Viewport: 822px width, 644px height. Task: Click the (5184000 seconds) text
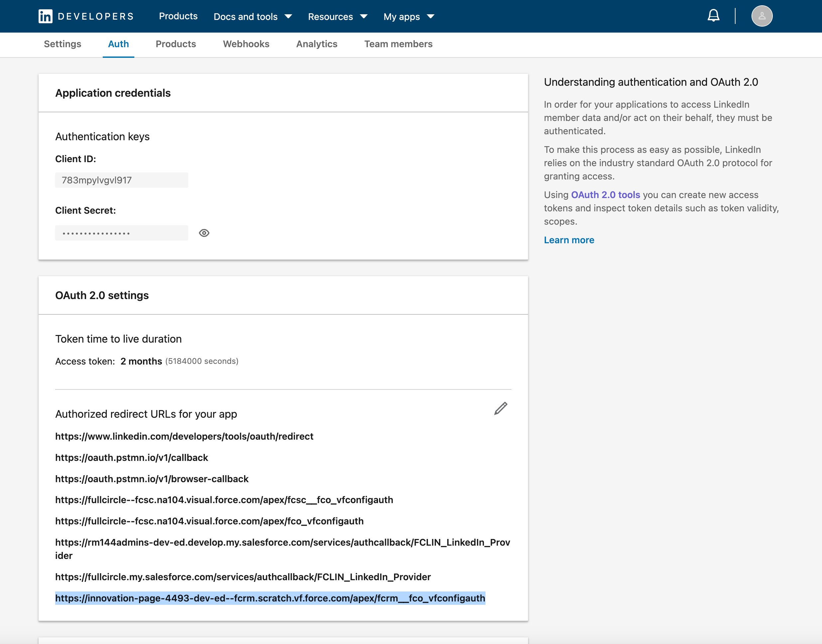pyautogui.click(x=202, y=361)
